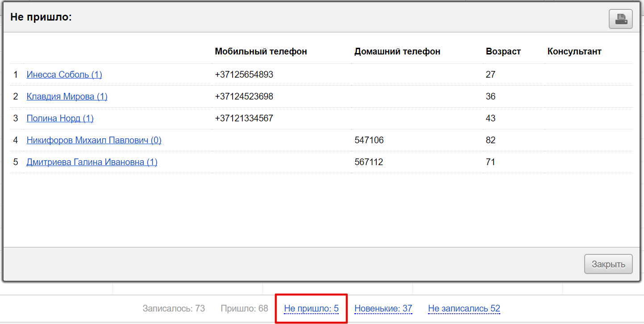Viewport: 644px width, 324px height.
Task: Show the 'Новенькие: 37' list
Action: coord(383,308)
